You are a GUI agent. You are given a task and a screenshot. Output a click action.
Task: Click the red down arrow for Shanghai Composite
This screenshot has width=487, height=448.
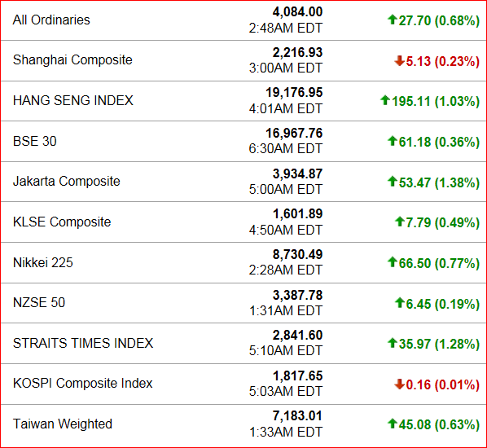coord(399,60)
